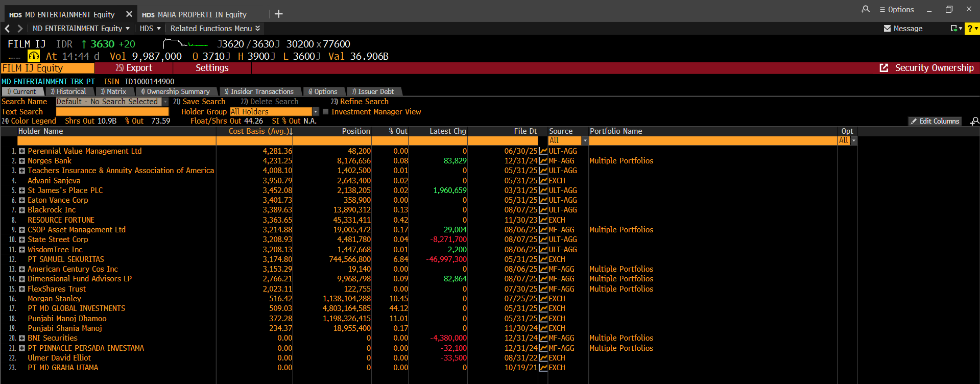980x384 pixels.
Task: Click the Message envelope icon
Action: (888, 29)
